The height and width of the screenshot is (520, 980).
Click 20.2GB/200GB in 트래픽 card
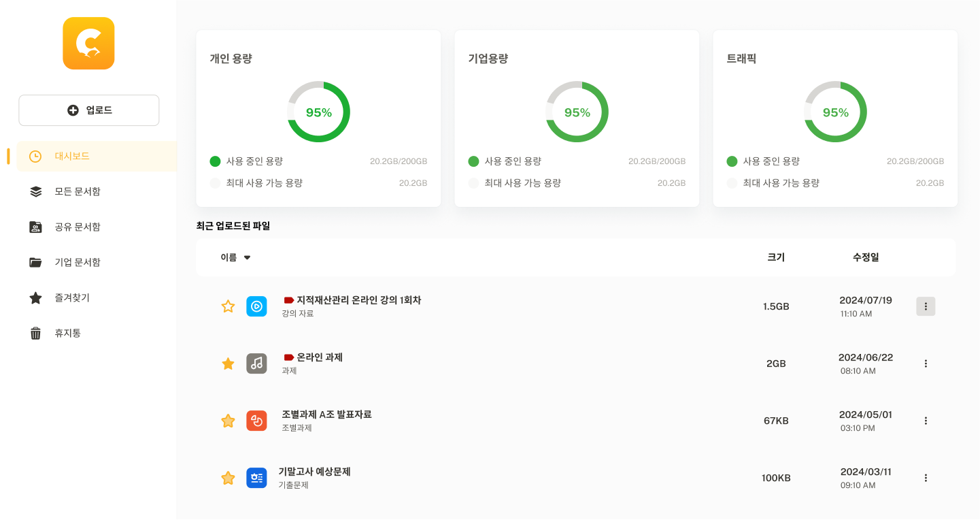tap(915, 161)
